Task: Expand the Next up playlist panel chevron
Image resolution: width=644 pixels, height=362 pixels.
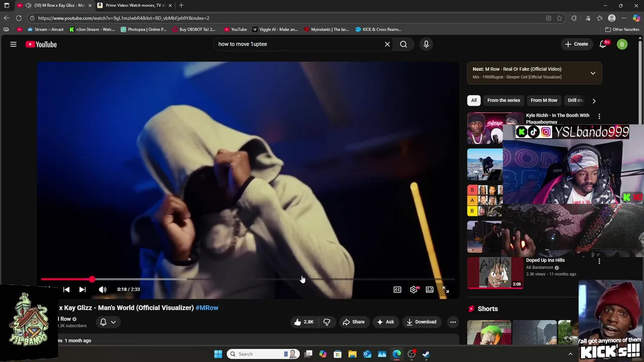Action: point(593,73)
